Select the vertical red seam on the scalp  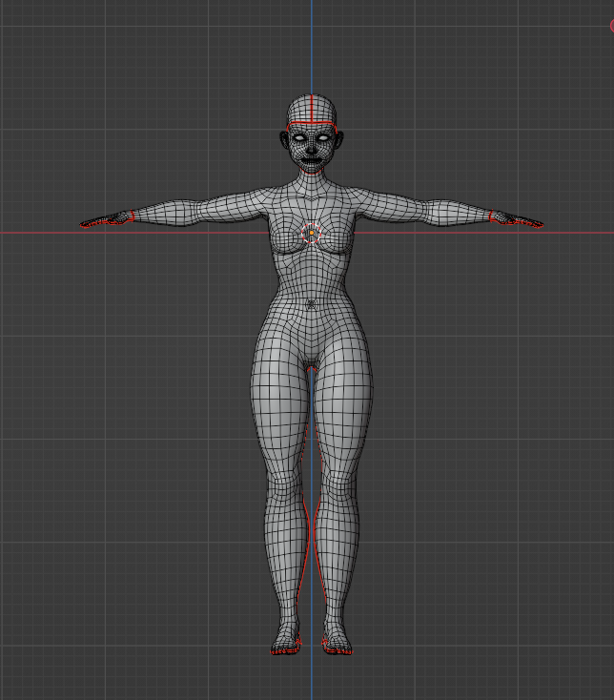click(x=312, y=108)
